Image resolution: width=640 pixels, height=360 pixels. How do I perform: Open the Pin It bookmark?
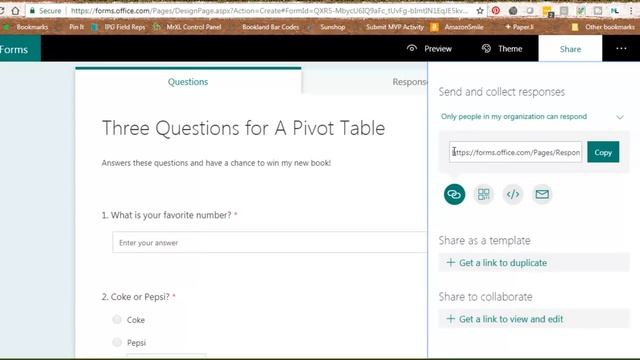click(76, 27)
